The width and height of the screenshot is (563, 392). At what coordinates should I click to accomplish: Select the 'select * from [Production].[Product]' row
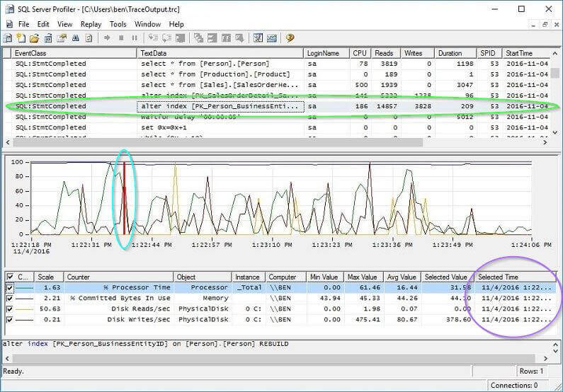point(276,74)
